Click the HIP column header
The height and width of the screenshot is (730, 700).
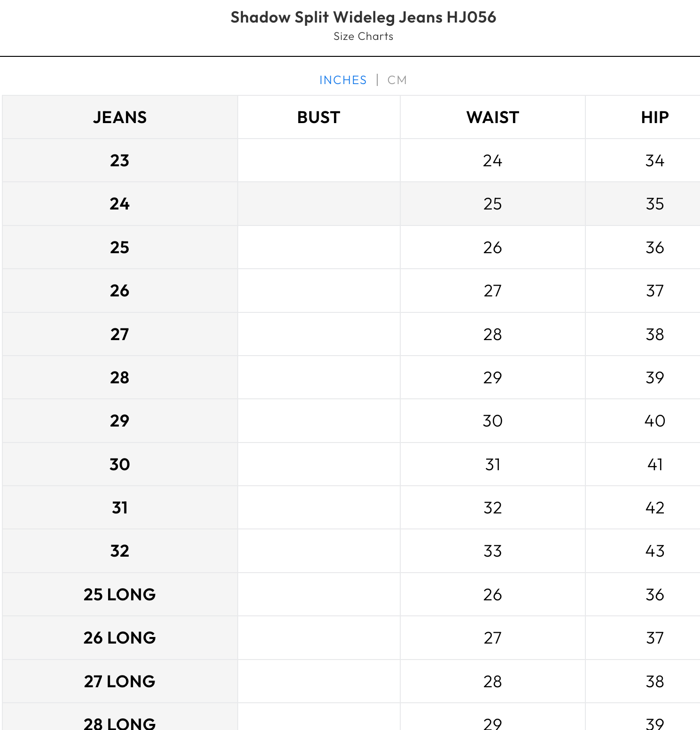coord(654,117)
